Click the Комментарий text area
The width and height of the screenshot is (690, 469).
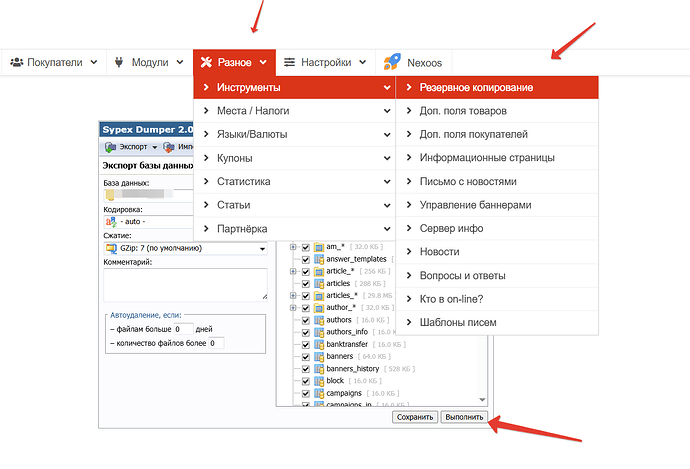(185, 285)
